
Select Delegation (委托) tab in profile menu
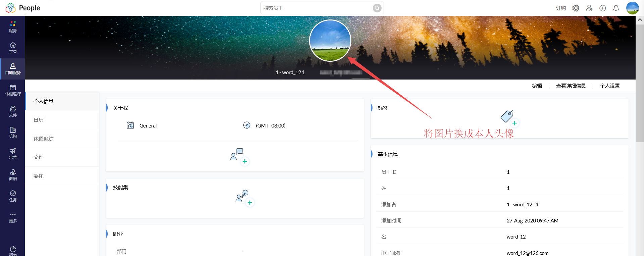(x=39, y=176)
